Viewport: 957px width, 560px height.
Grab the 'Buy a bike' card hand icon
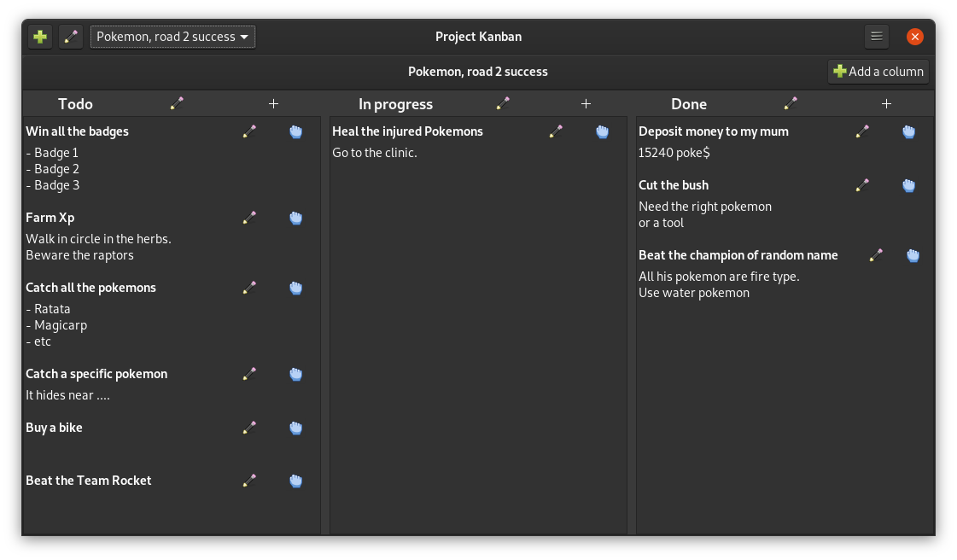295,428
